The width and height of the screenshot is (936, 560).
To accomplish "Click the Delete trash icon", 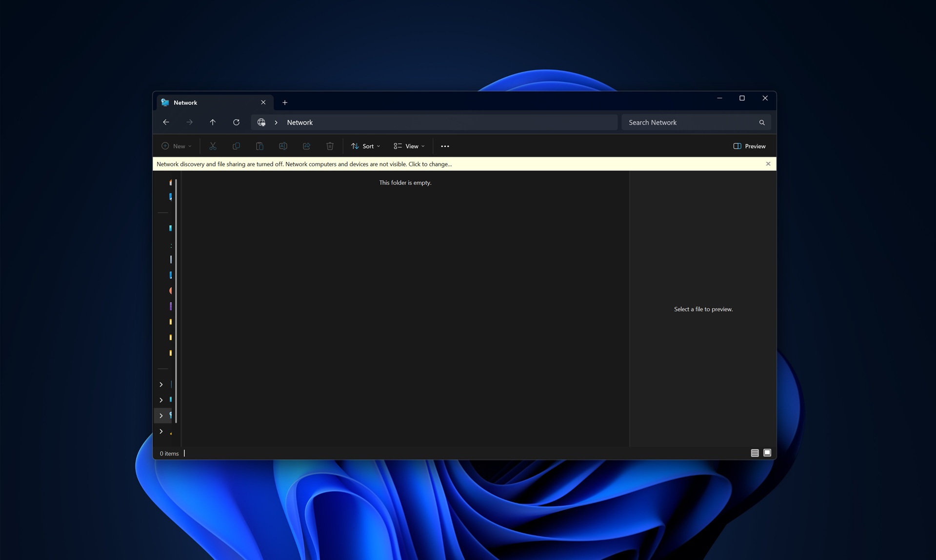I will click(330, 146).
